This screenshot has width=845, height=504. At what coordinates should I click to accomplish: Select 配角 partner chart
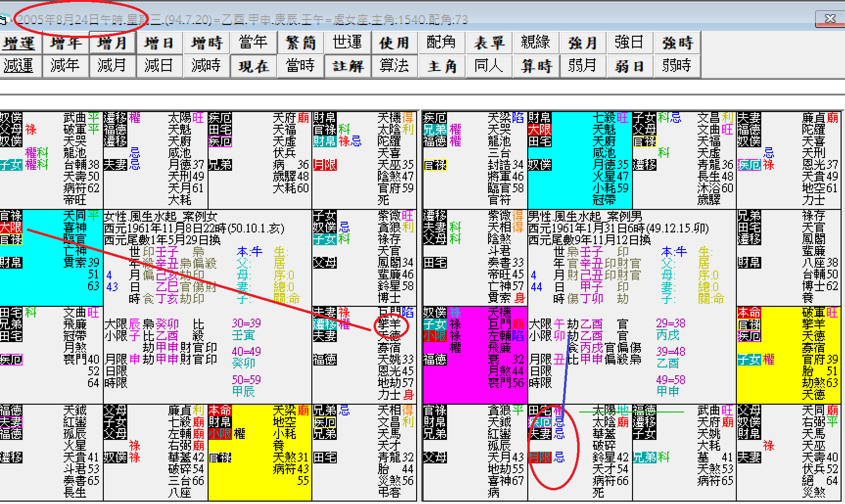442,43
